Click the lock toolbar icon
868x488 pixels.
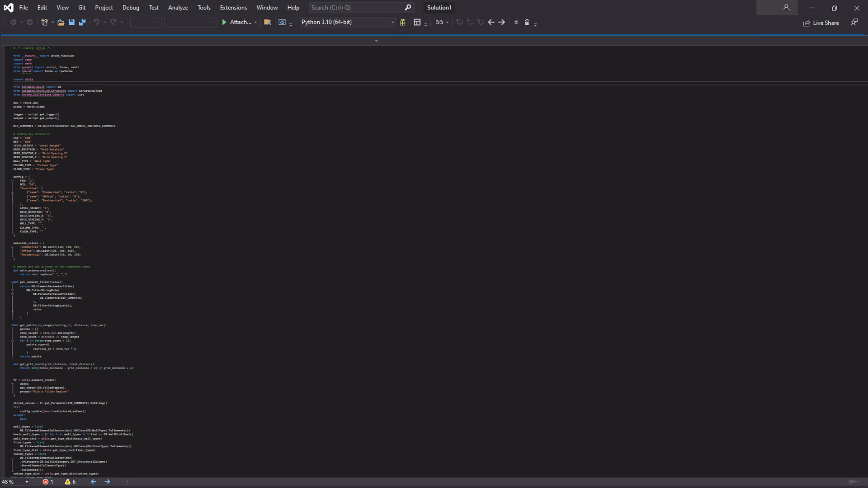527,22
